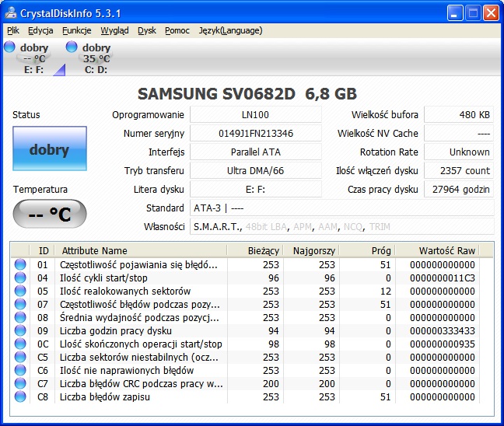
Task: Click status orb for attribute 08
Action: (20, 317)
